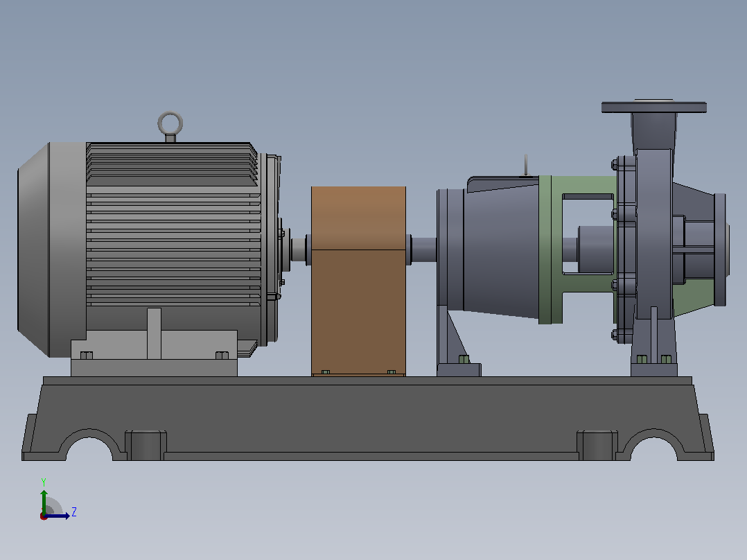Image resolution: width=747 pixels, height=560 pixels.
Task: Select the brown coupling guard box
Action: point(358,281)
